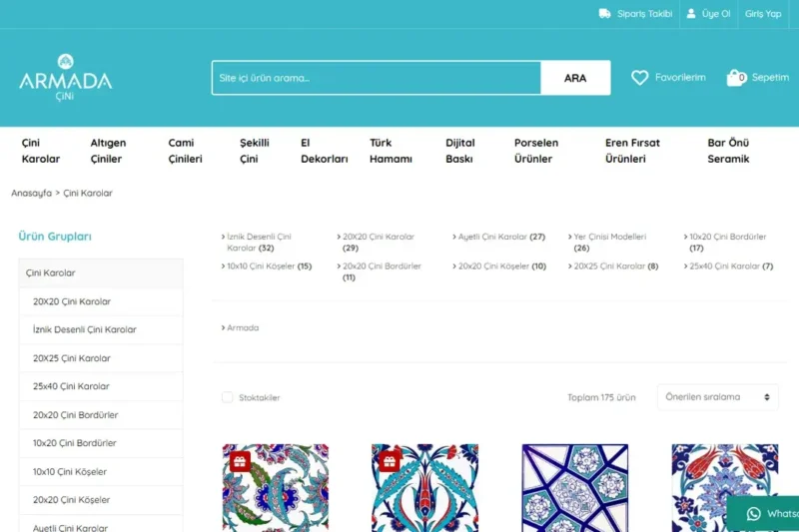Click the gift badge on first tile product
The image size is (799, 532).
point(240,461)
